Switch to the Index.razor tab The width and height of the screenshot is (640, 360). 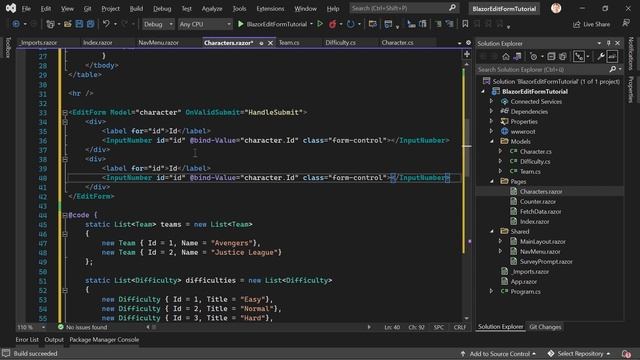click(98, 42)
